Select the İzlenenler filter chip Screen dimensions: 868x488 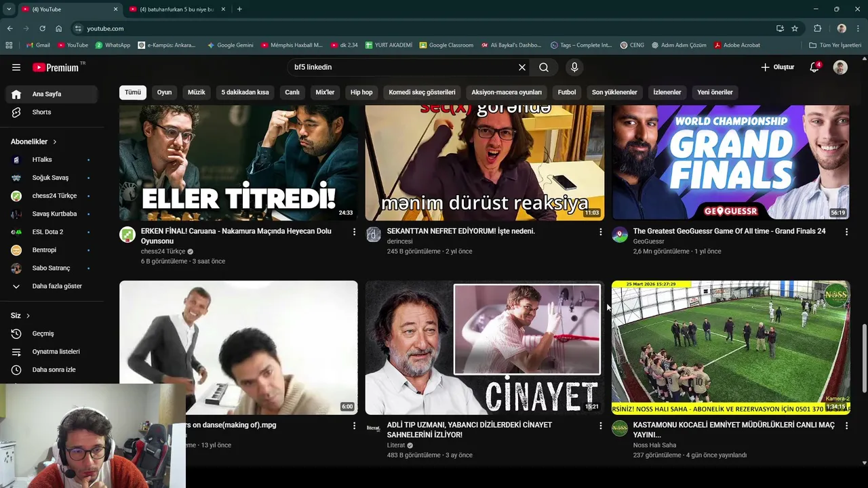(667, 92)
